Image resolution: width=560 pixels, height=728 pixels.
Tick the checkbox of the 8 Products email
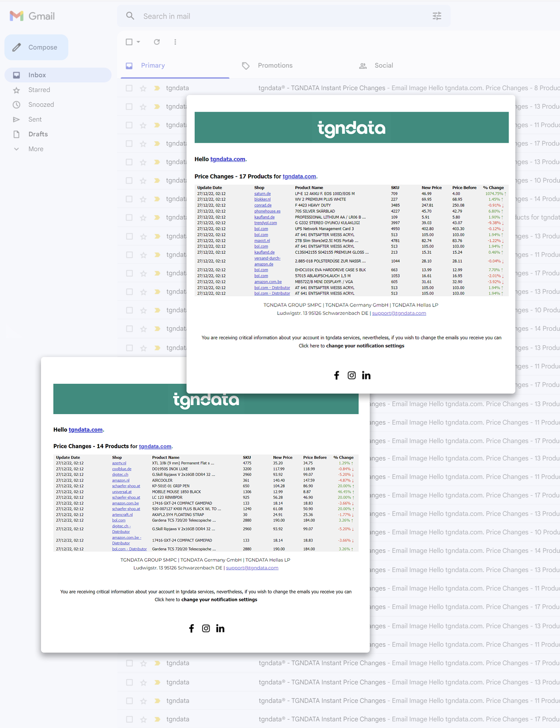129,88
